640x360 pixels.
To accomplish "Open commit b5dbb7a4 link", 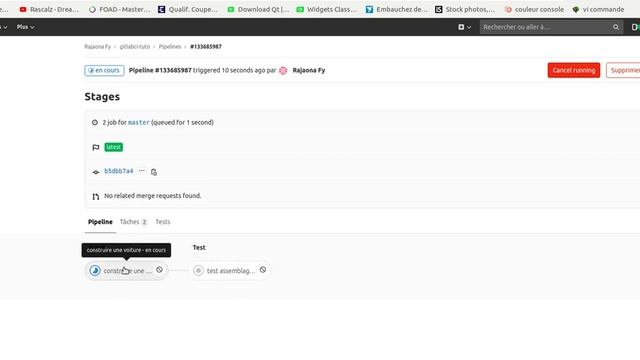I will (x=119, y=171).
